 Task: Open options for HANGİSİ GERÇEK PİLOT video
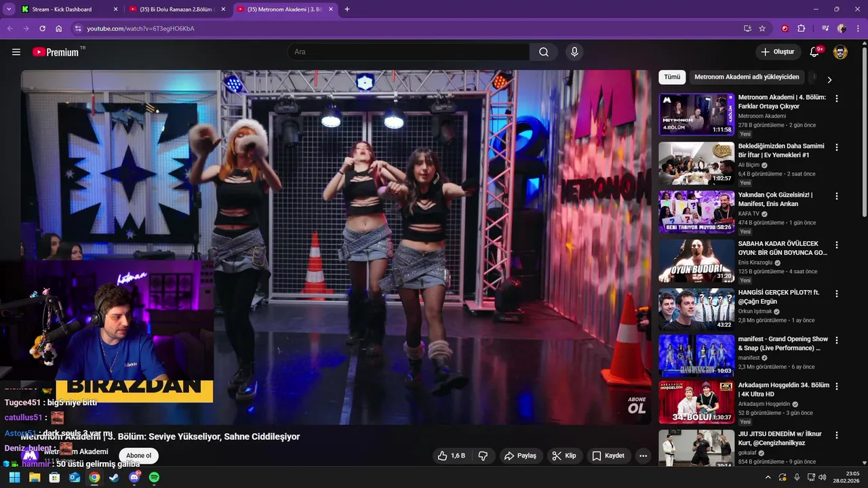click(836, 294)
